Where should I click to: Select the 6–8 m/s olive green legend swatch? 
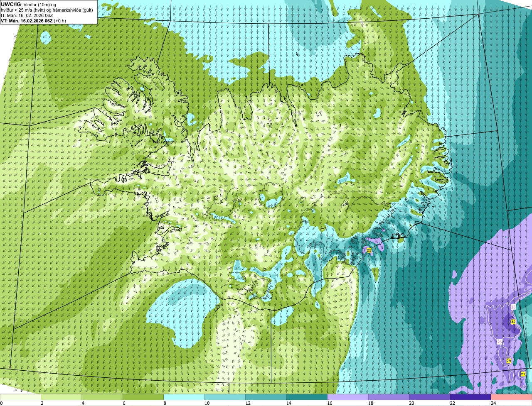pos(143,397)
